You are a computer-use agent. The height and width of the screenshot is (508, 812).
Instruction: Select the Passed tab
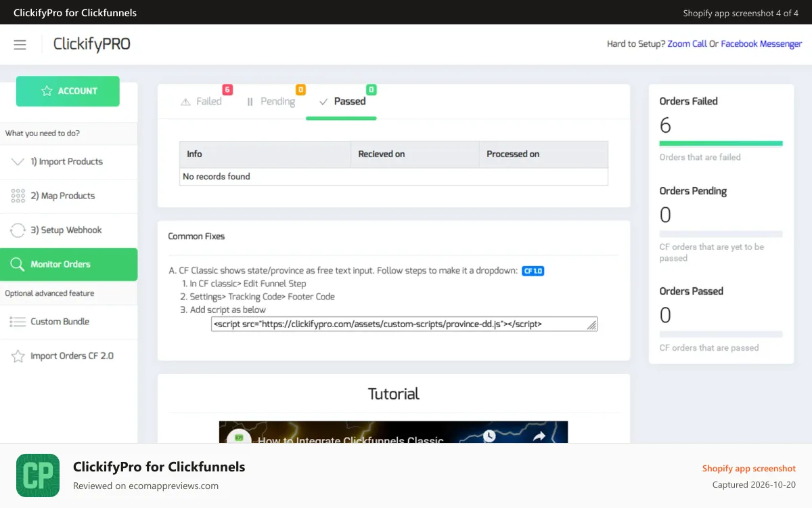342,102
